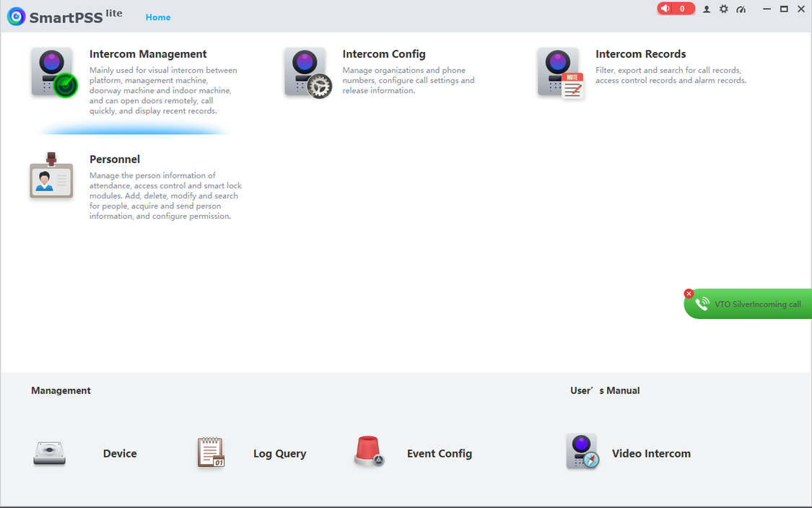Viewport: 812px width, 508px height.
Task: Click the SmartPSS lite logo
Action: pos(65,16)
